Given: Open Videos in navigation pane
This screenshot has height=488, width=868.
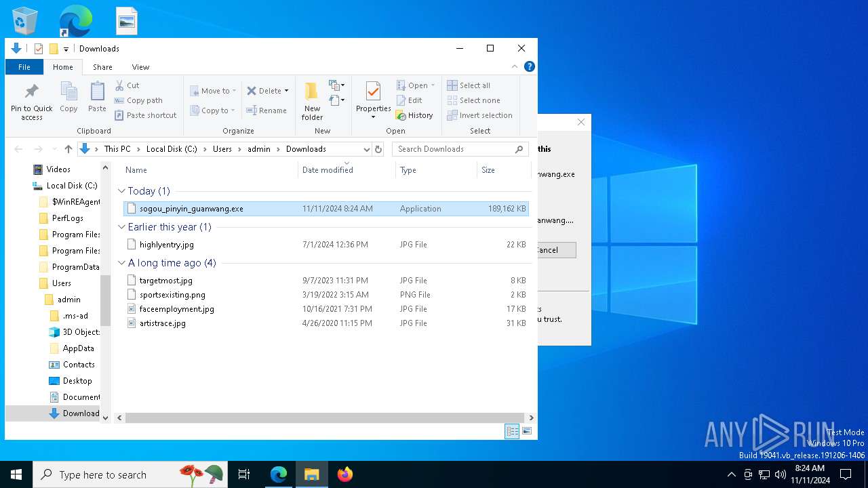Looking at the screenshot, I should tap(58, 169).
